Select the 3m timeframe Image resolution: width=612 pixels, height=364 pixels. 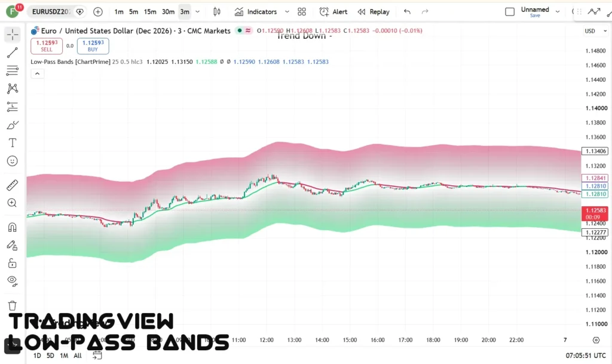[x=185, y=12]
